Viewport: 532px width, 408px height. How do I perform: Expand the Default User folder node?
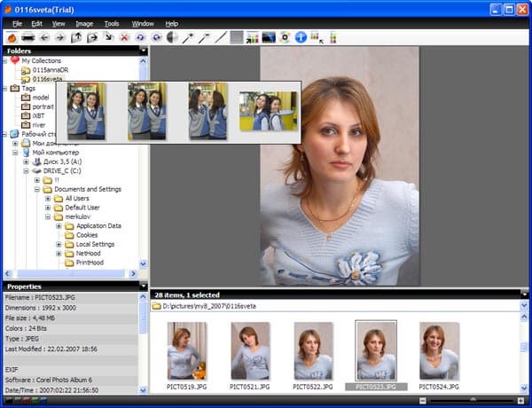point(48,208)
